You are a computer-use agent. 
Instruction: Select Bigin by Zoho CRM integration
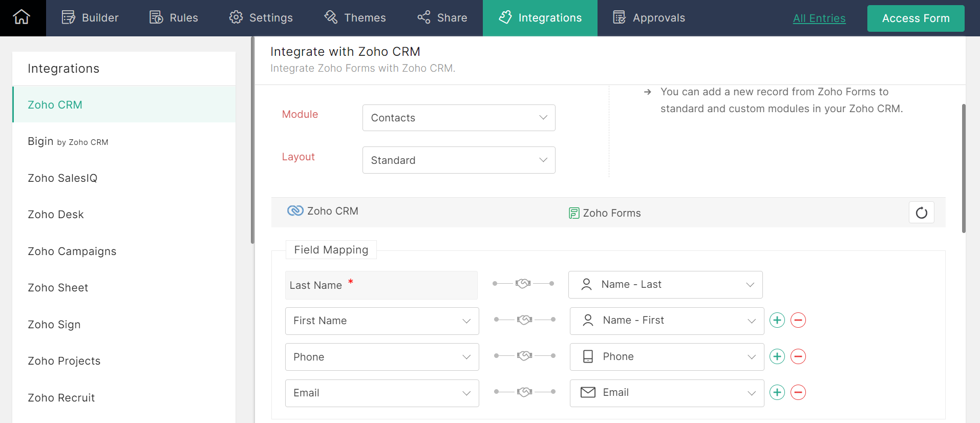pyautogui.click(x=124, y=141)
